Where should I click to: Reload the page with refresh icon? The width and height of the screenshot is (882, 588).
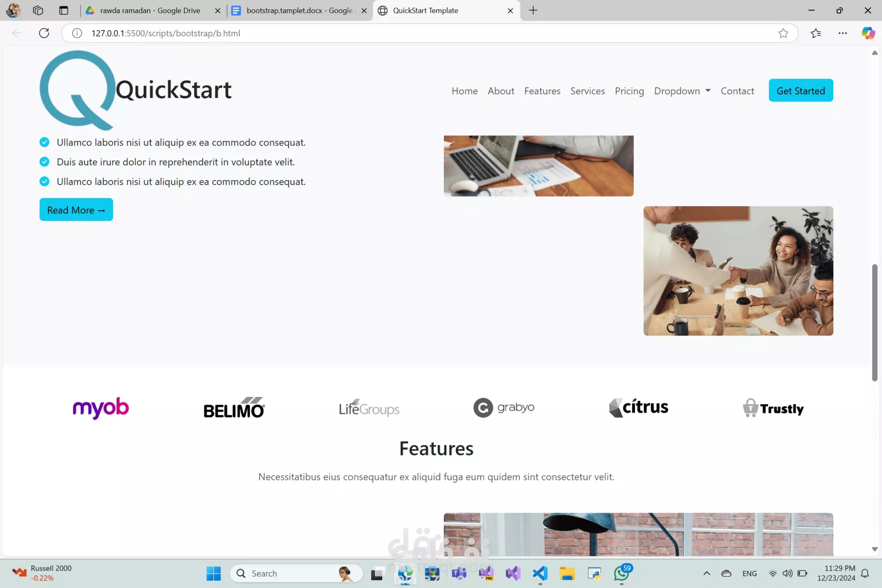tap(44, 33)
